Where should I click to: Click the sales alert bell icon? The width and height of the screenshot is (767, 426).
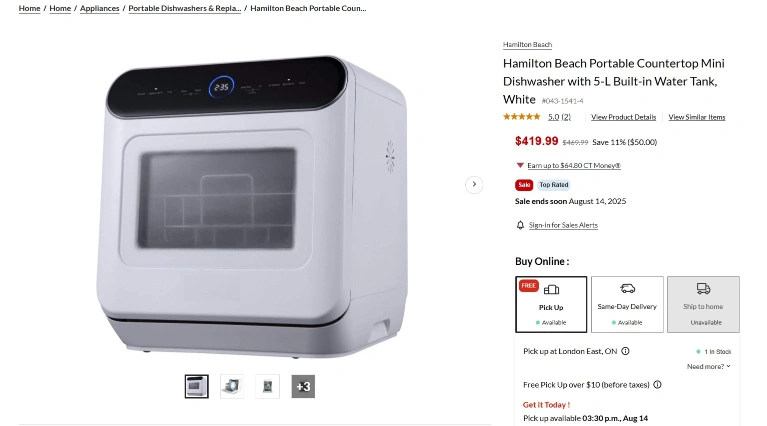click(x=520, y=225)
